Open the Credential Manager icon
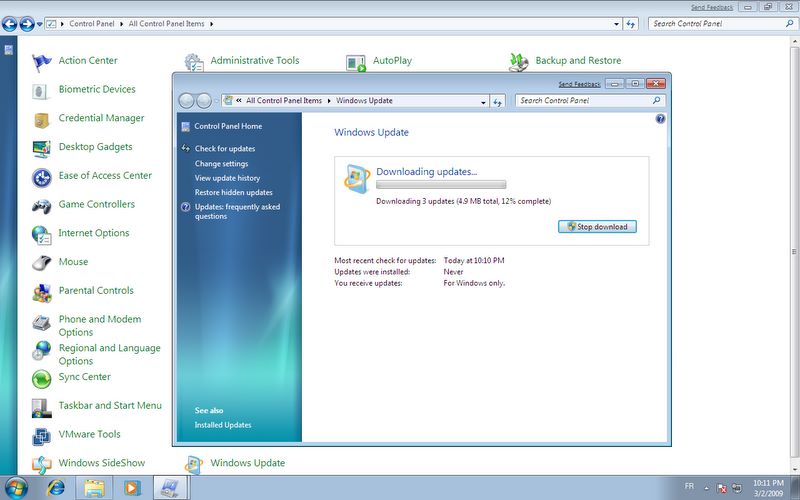This screenshot has height=500, width=800. [x=41, y=120]
